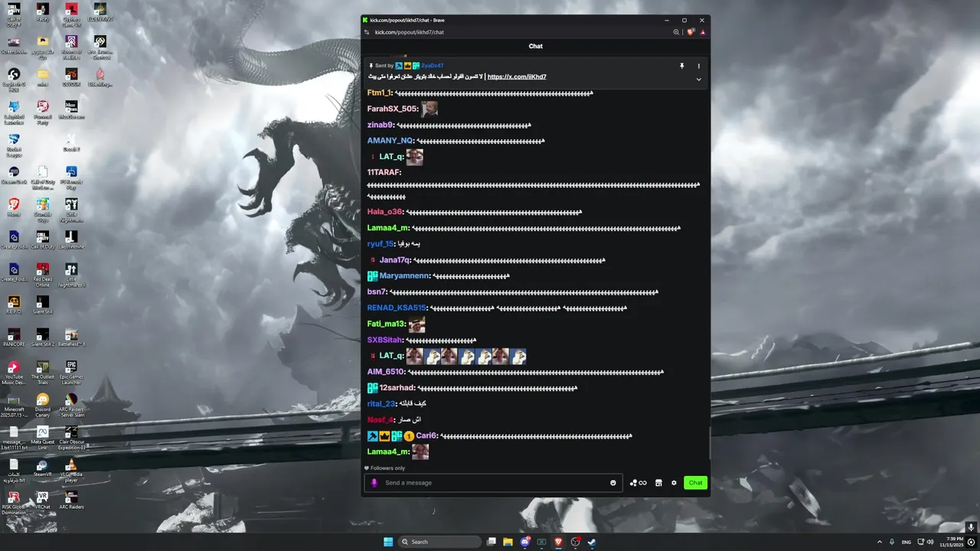Open Task View on the taskbar
Image resolution: width=980 pixels, height=551 pixels.
(x=492, y=542)
